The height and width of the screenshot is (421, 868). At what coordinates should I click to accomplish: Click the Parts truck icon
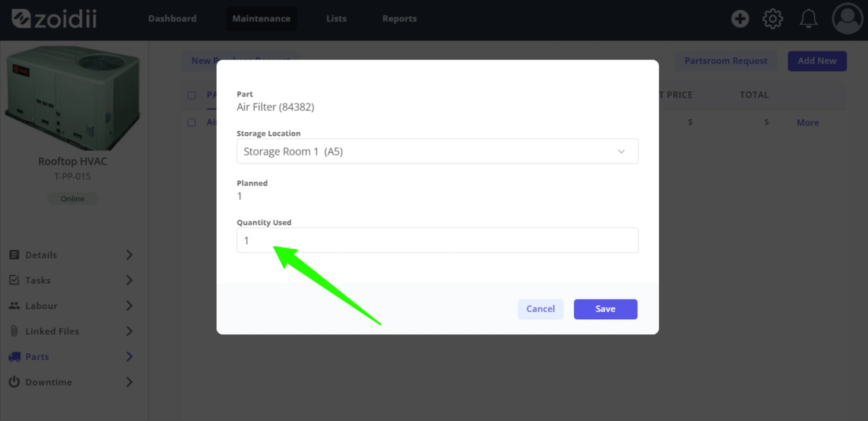pyautogui.click(x=14, y=357)
